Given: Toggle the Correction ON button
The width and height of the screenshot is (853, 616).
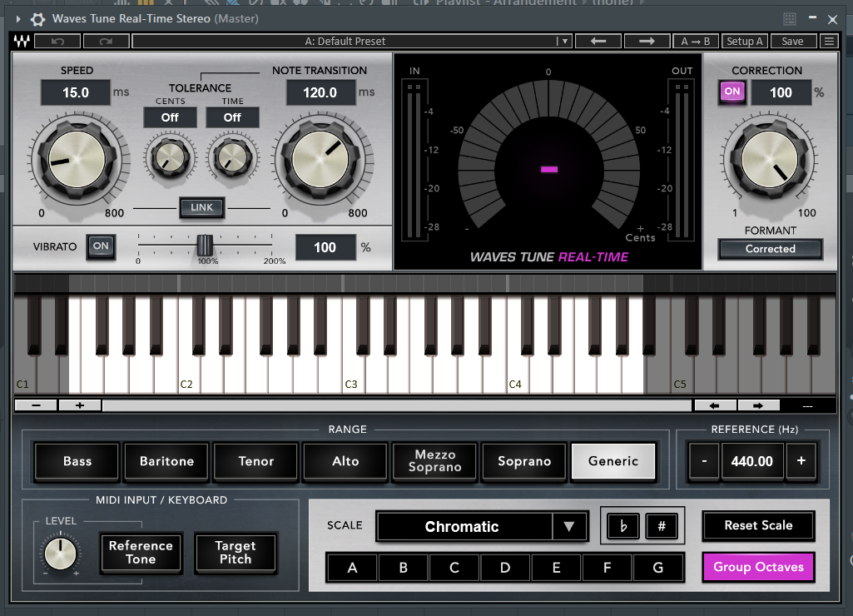Looking at the screenshot, I should coord(732,92).
